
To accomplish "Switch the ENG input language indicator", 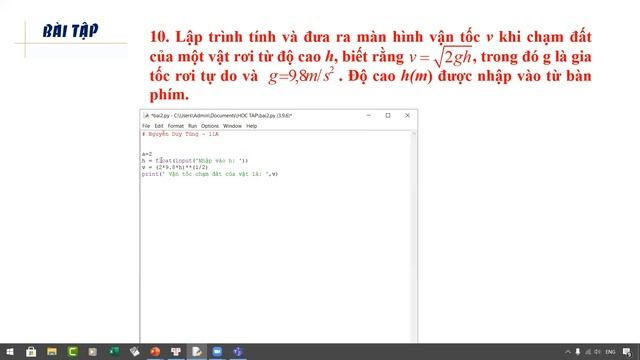I will pyautogui.click(x=610, y=351).
